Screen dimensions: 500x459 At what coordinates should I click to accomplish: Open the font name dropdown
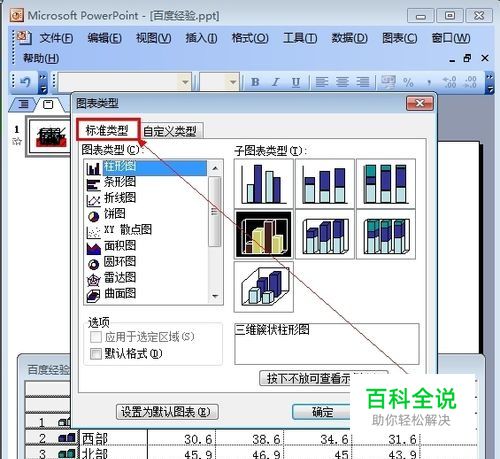185,82
